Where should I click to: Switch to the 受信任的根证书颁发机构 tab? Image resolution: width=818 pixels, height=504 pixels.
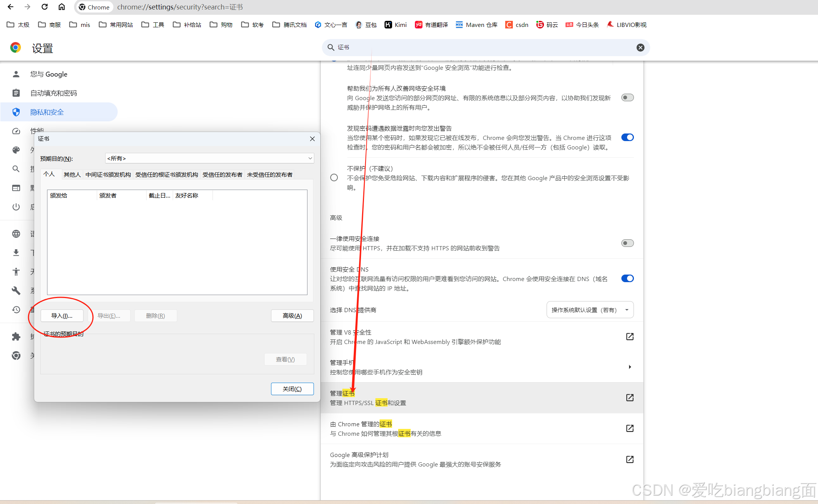[x=167, y=174]
